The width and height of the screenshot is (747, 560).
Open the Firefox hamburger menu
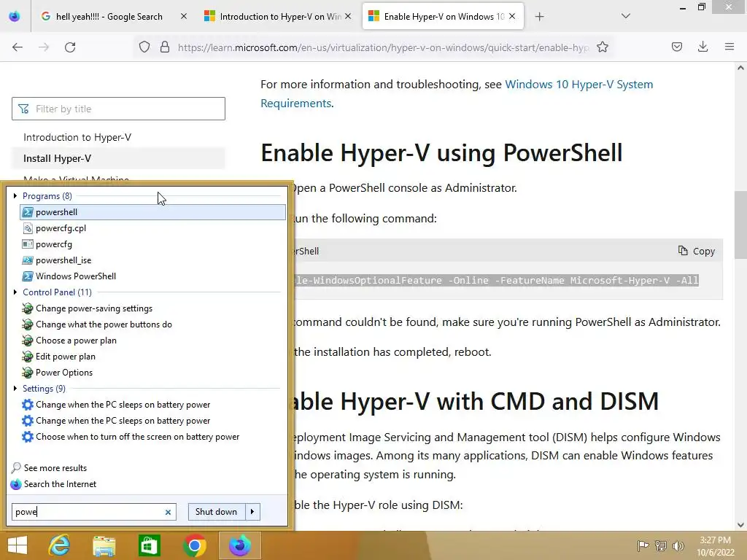729,47
